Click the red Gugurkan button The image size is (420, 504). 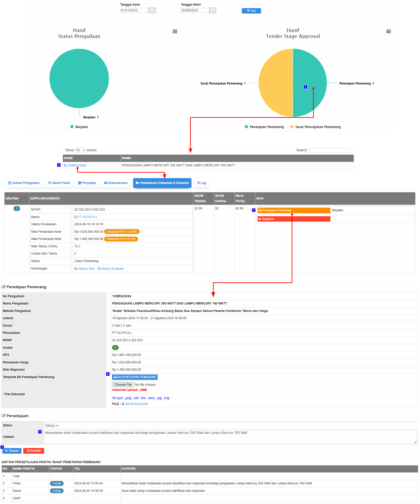click(x=294, y=219)
